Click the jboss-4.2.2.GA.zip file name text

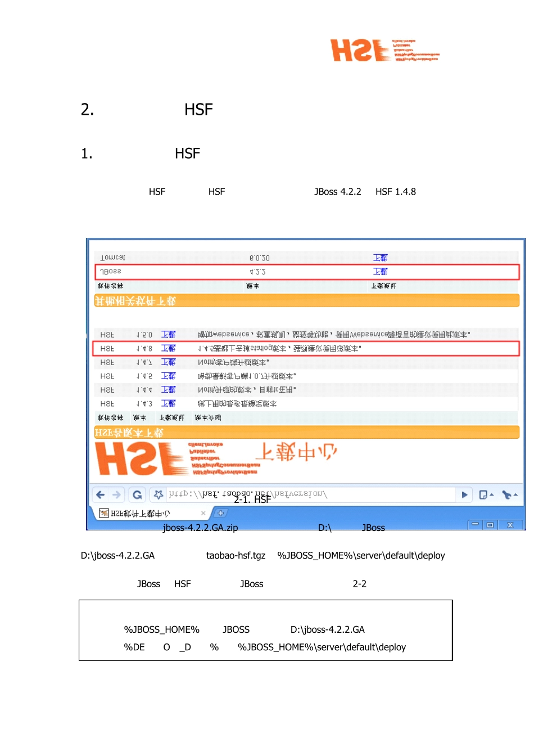click(200, 528)
